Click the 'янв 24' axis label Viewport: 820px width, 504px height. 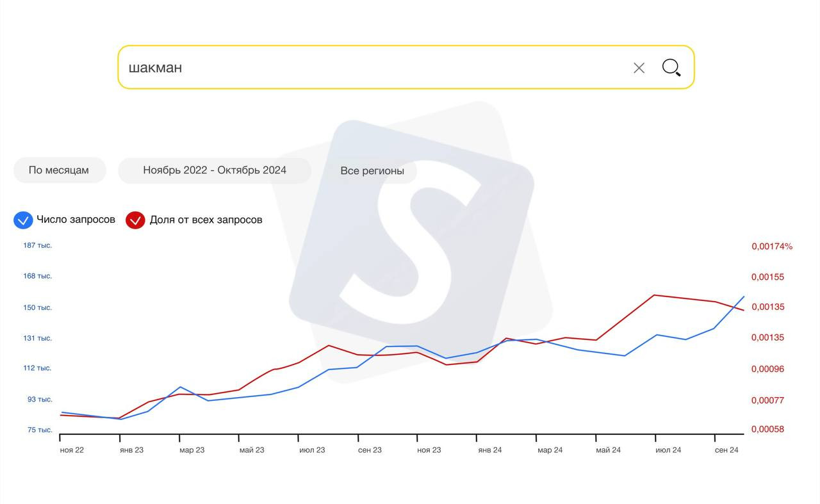(x=490, y=450)
